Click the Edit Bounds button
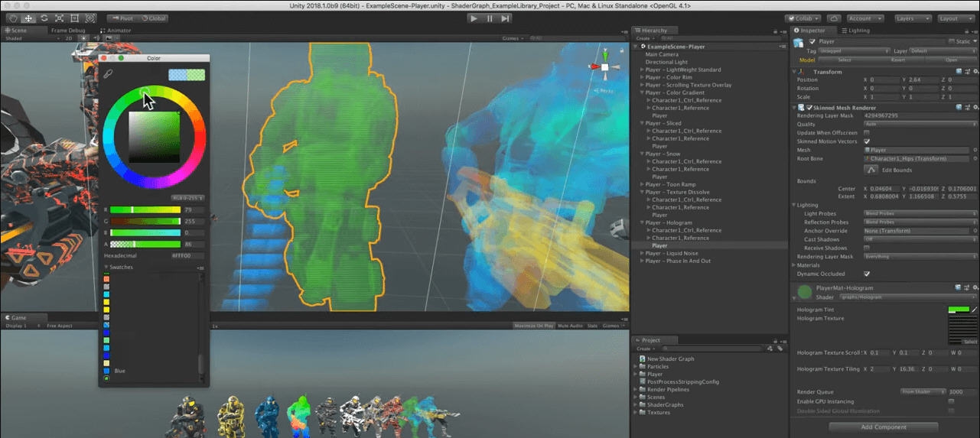The width and height of the screenshot is (980, 438). coord(871,170)
